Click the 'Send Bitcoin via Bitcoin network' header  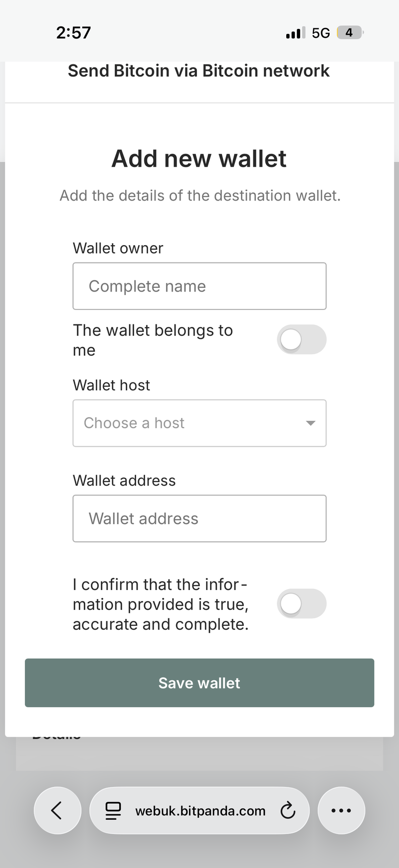[199, 71]
